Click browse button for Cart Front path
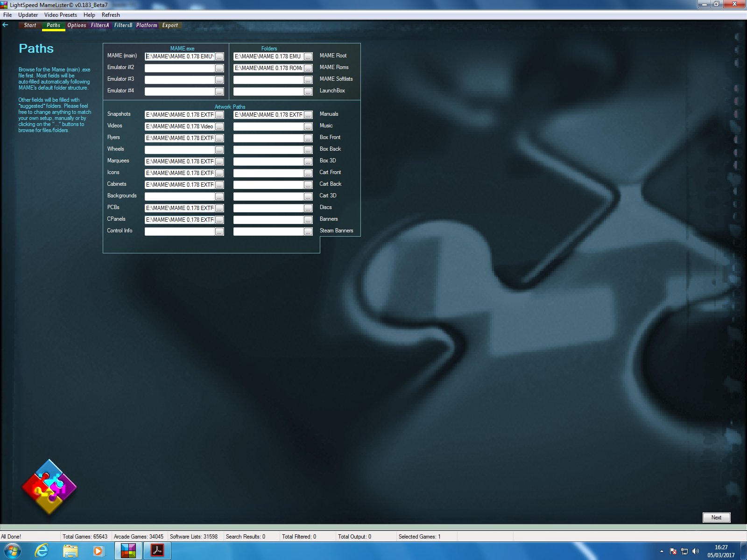747x560 pixels. coord(308,173)
